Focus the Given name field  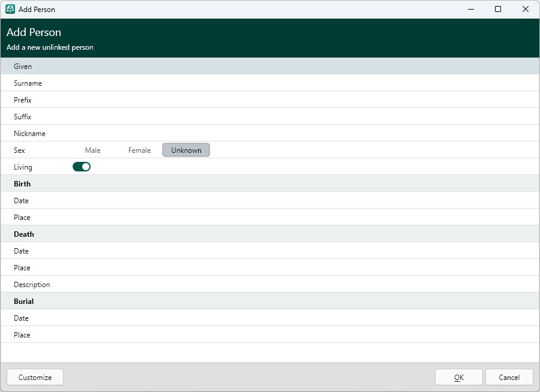pyautogui.click(x=270, y=66)
